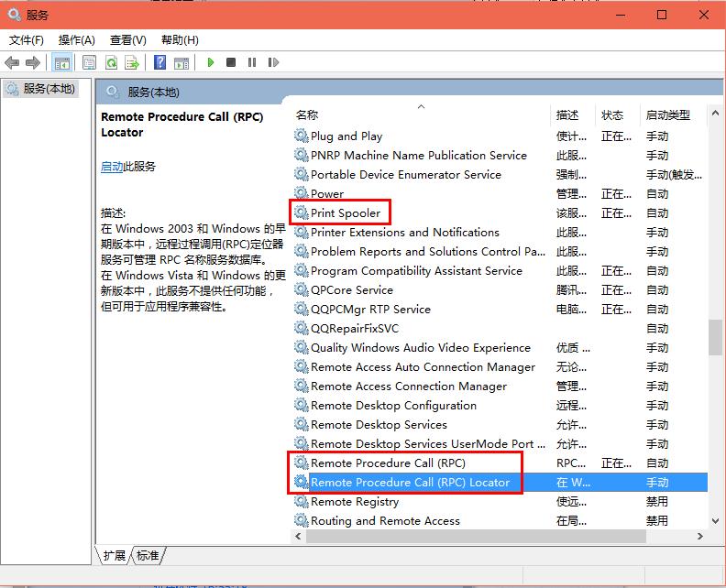This screenshot has height=588, width=726.
Task: Click the 服务(本地) header in right pane
Action: pos(153,93)
